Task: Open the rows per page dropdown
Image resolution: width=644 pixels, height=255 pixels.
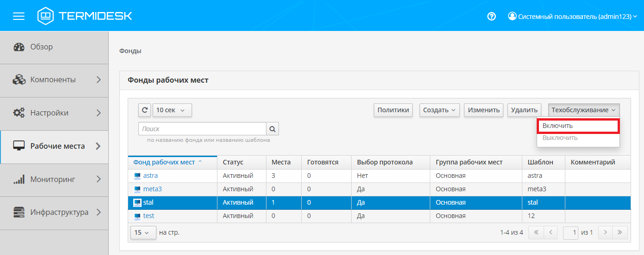Action: point(142,233)
